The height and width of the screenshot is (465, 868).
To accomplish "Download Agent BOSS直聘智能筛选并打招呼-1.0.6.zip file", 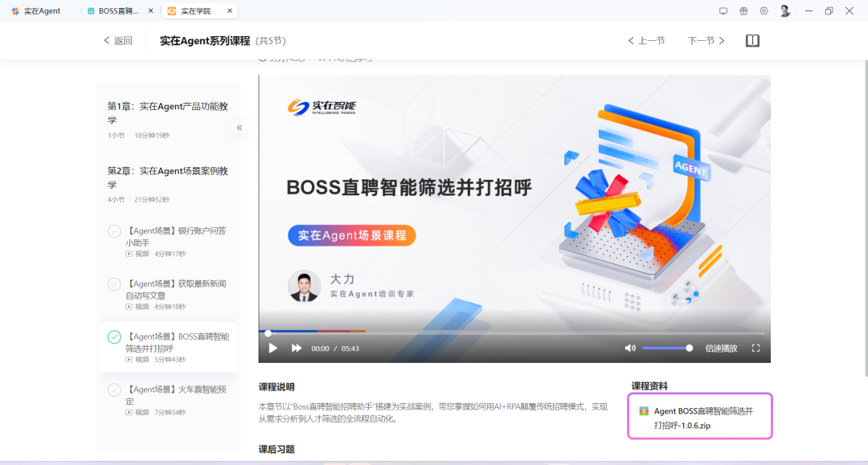I will [x=700, y=418].
